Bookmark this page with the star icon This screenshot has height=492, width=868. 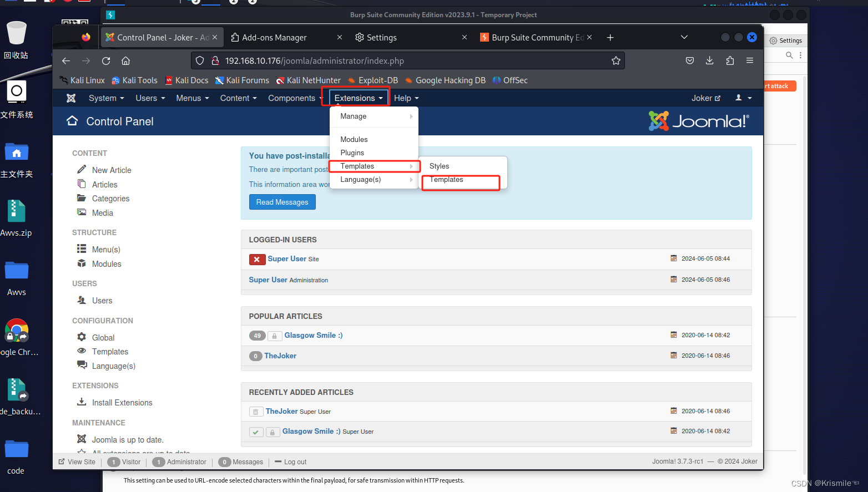[616, 61]
